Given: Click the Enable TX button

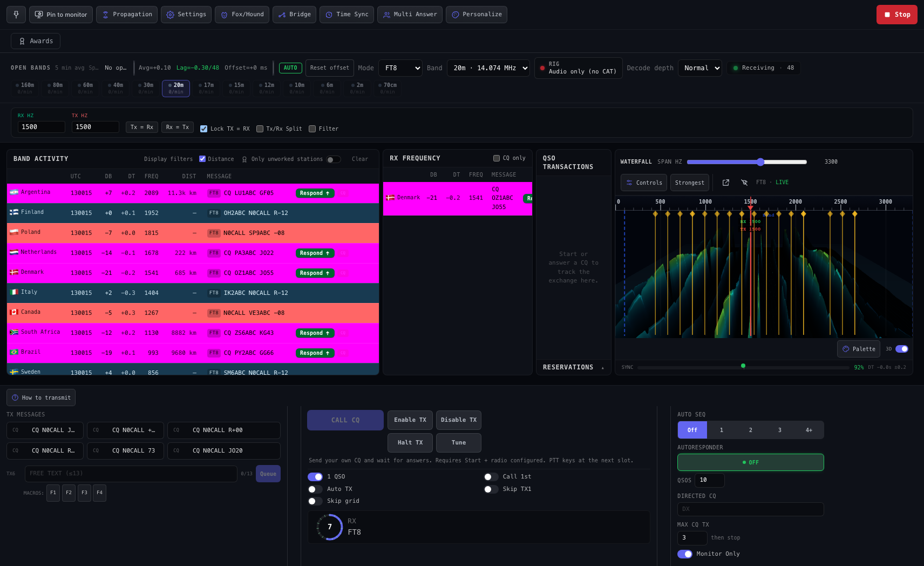Looking at the screenshot, I should 410,420.
